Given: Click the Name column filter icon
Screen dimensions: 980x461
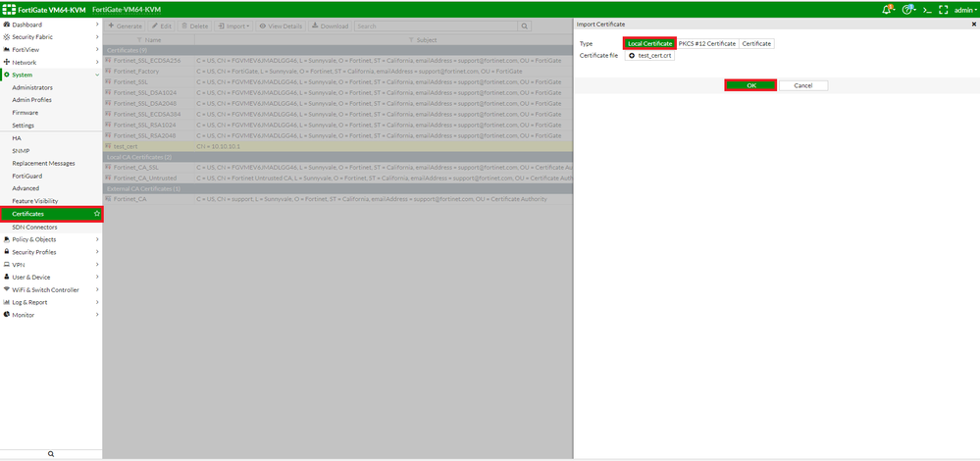Looking at the screenshot, I should pos(140,40).
